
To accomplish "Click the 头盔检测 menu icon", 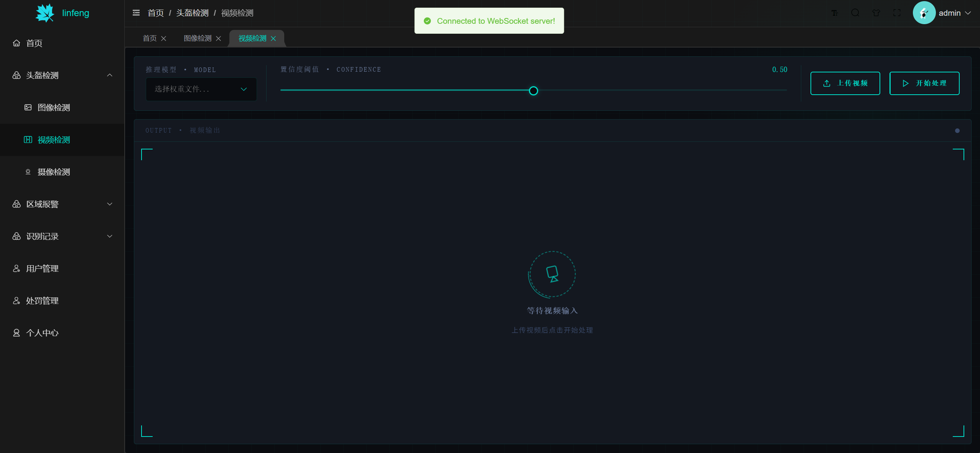I will [x=16, y=75].
